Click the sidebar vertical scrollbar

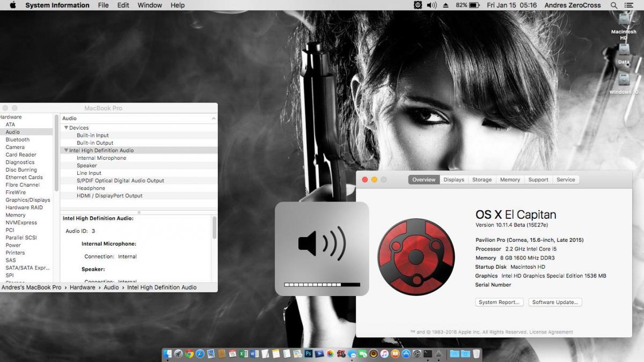point(56,153)
